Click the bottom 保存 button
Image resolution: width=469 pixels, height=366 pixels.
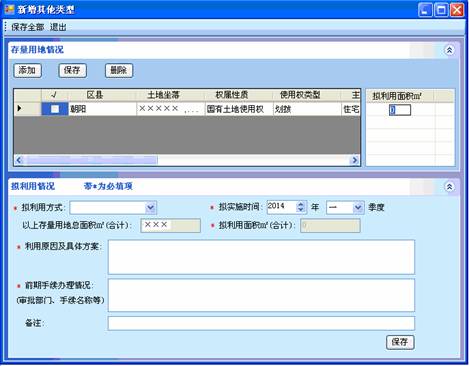coord(400,342)
